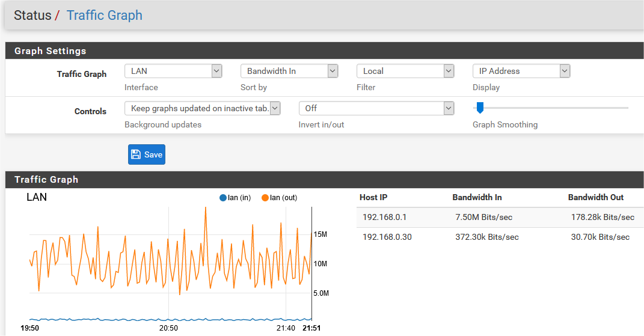
Task: Click the Status breadcrumb text
Action: [x=32, y=15]
